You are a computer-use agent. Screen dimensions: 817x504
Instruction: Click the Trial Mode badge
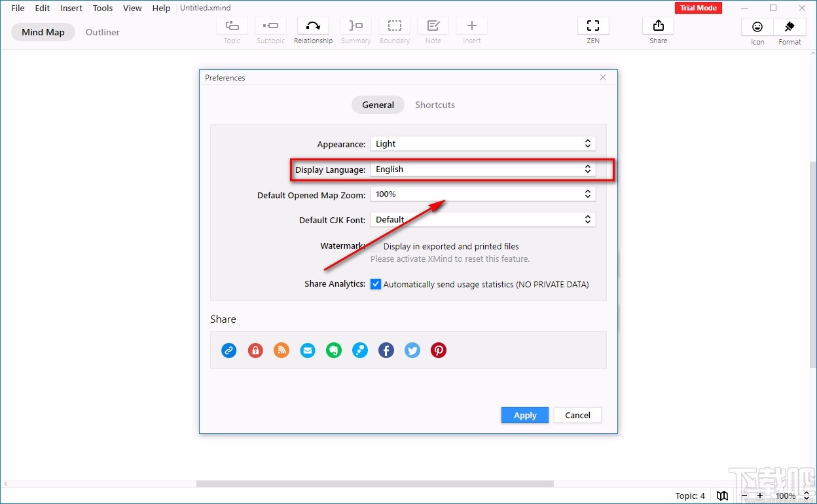(x=699, y=8)
